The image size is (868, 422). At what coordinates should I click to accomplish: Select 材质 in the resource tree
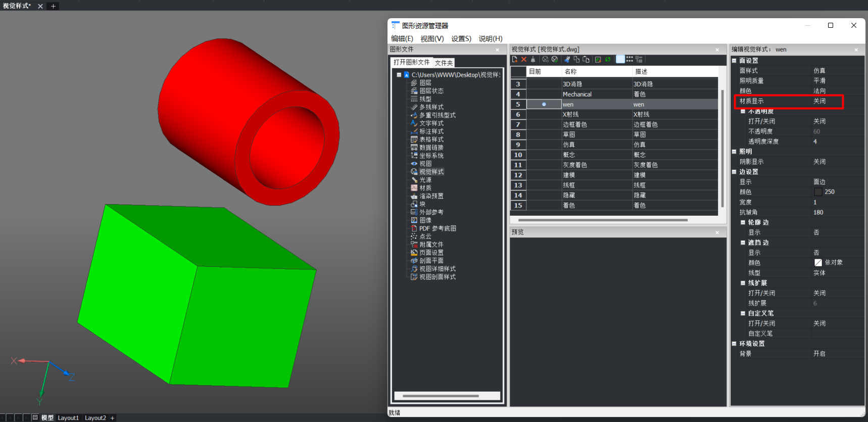(x=425, y=188)
